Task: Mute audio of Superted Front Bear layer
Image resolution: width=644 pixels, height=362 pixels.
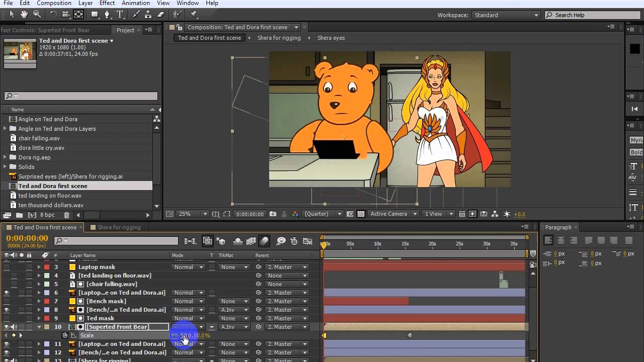Action: coord(14,327)
